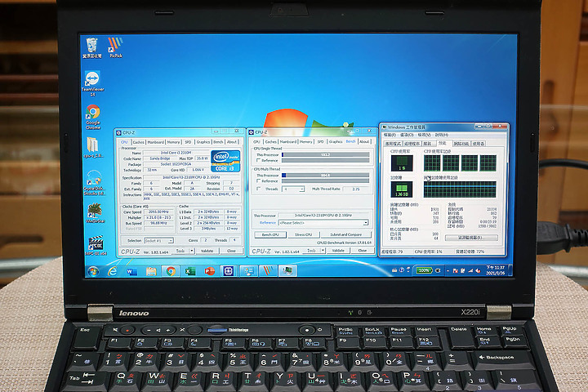The image size is (588, 392).
Task: Open Graphics tab in left CPU-Z
Action: [x=203, y=142]
